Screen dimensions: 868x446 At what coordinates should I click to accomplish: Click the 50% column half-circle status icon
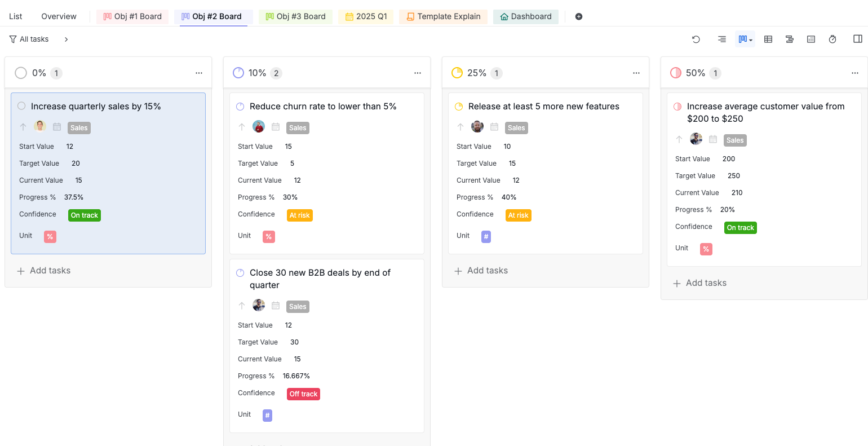tap(676, 73)
